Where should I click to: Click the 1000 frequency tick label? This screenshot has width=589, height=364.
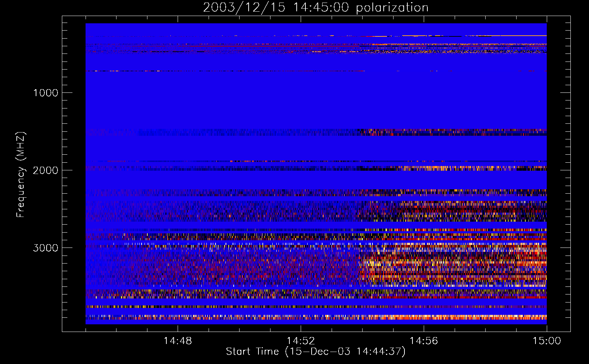pyautogui.click(x=46, y=93)
